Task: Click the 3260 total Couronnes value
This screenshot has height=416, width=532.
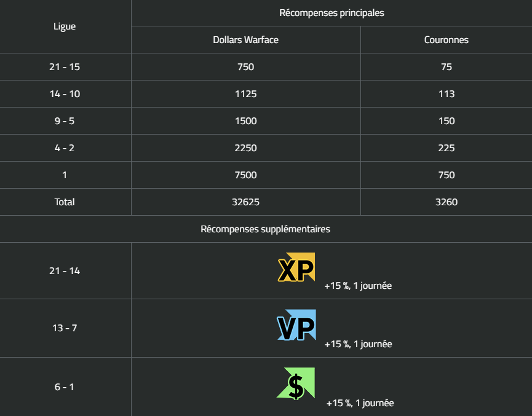Action: click(x=446, y=202)
